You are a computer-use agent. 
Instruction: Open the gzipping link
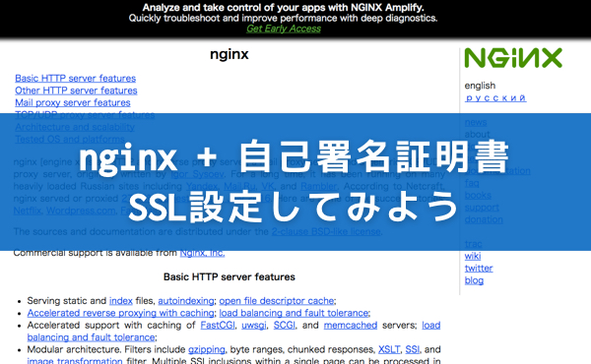[x=207, y=349]
